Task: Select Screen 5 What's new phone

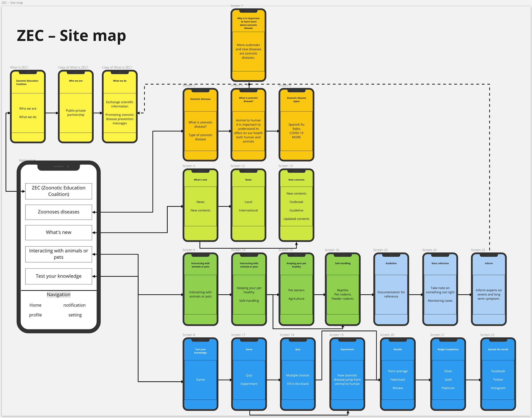Action: 200,205
